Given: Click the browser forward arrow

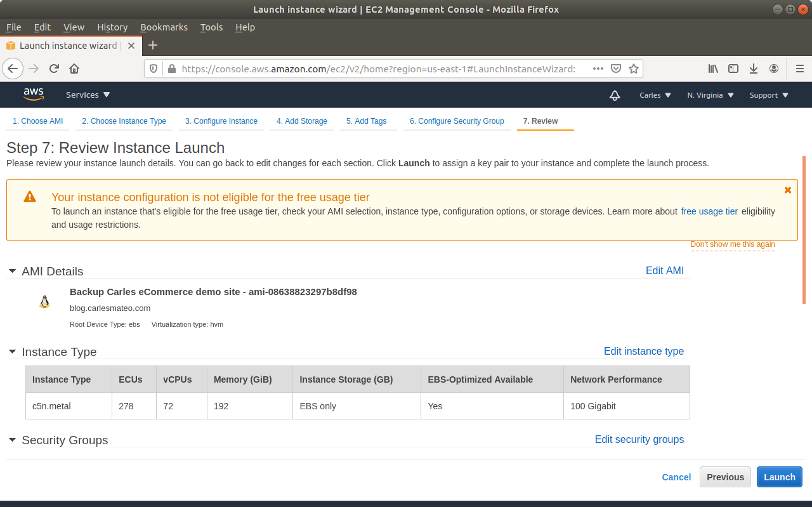Looking at the screenshot, I should pyautogui.click(x=34, y=69).
